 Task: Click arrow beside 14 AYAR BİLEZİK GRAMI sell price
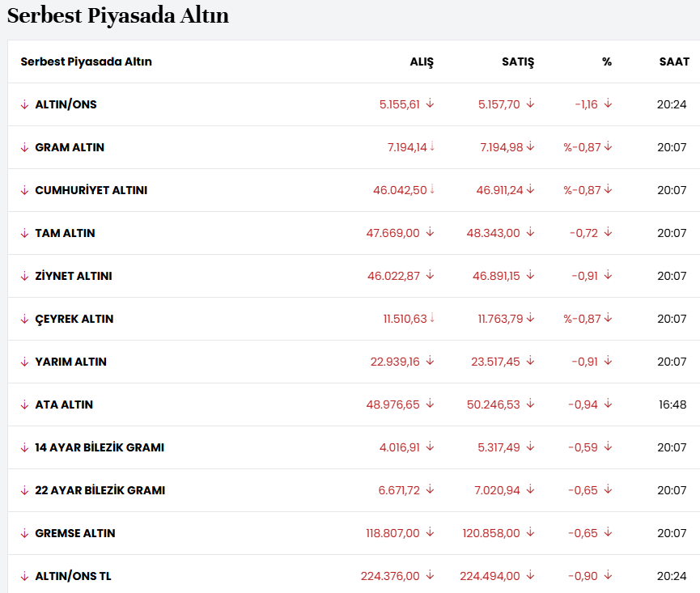(x=530, y=447)
